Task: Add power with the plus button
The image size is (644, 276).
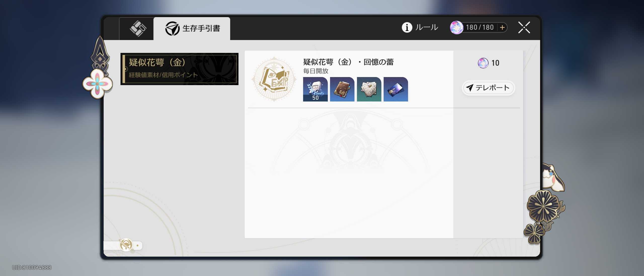Action: pyautogui.click(x=502, y=27)
